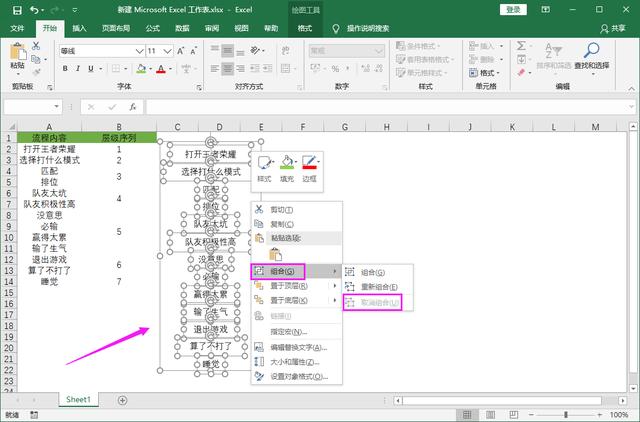640x422 pixels.
Task: Choose Assign Macro in context menu
Action: [x=296, y=332]
